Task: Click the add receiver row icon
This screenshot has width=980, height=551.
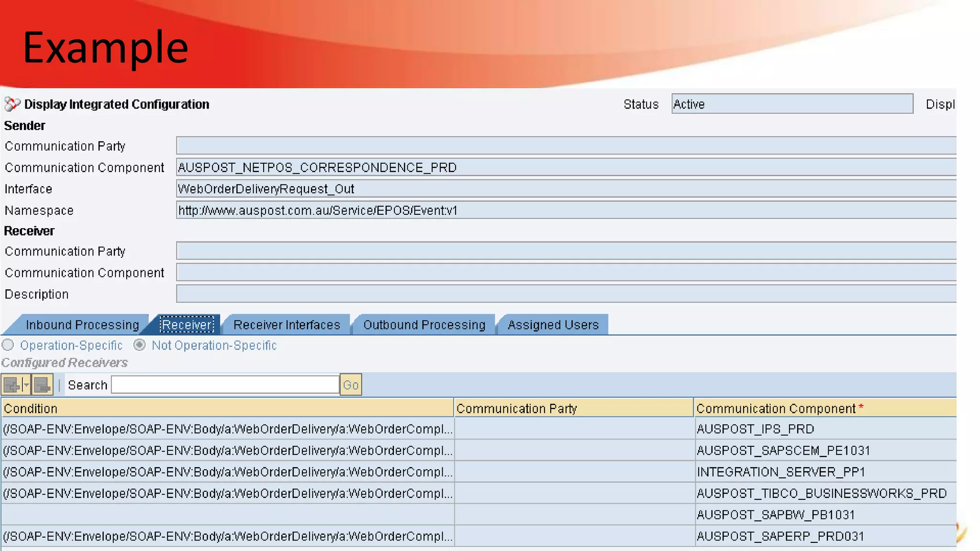Action: [x=12, y=385]
